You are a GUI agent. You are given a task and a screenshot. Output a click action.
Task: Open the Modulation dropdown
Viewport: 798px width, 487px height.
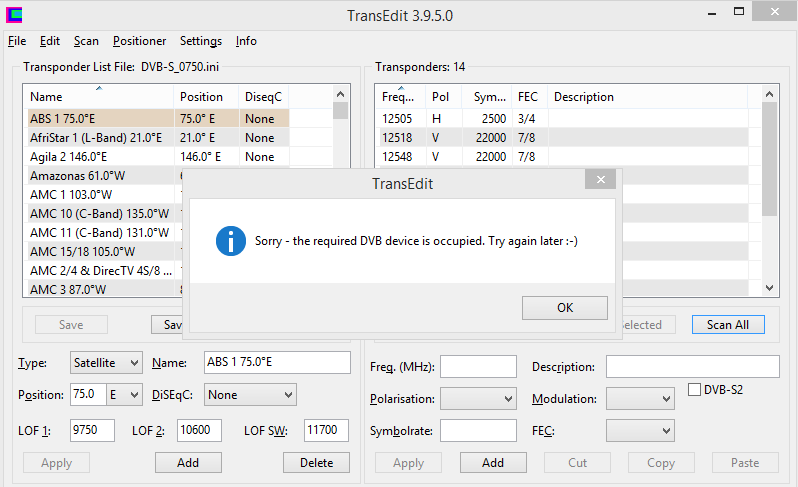[x=640, y=399]
